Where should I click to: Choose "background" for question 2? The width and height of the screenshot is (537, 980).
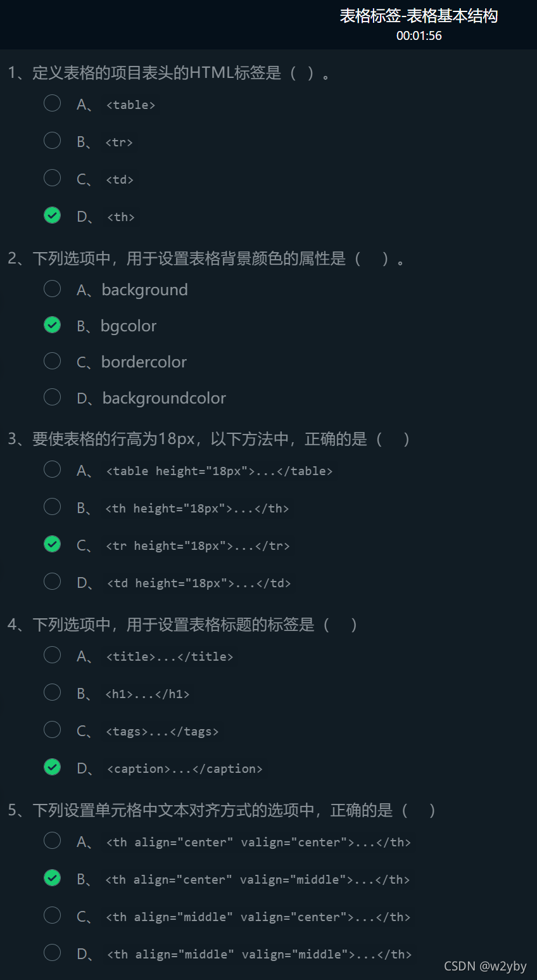point(52,288)
